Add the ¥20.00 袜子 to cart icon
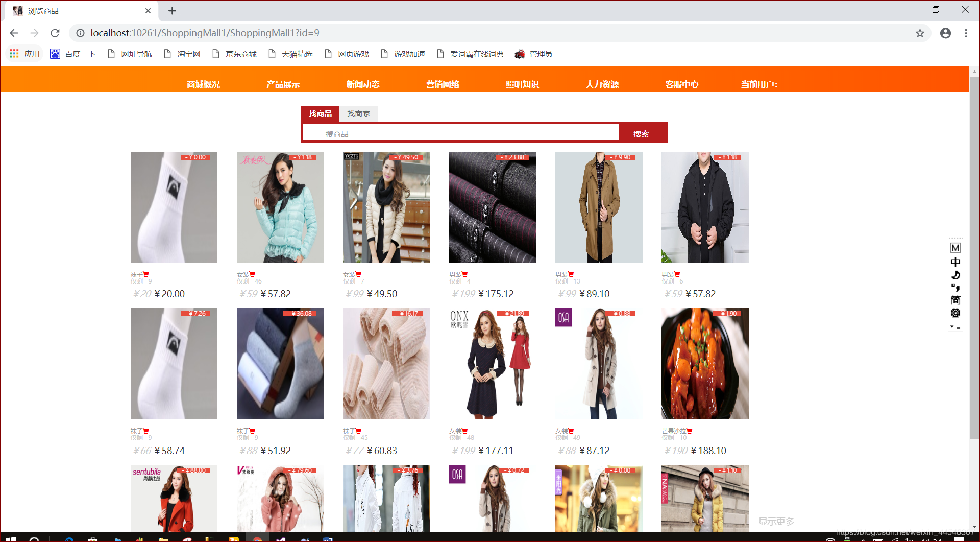The width and height of the screenshot is (980, 542). pos(146,274)
